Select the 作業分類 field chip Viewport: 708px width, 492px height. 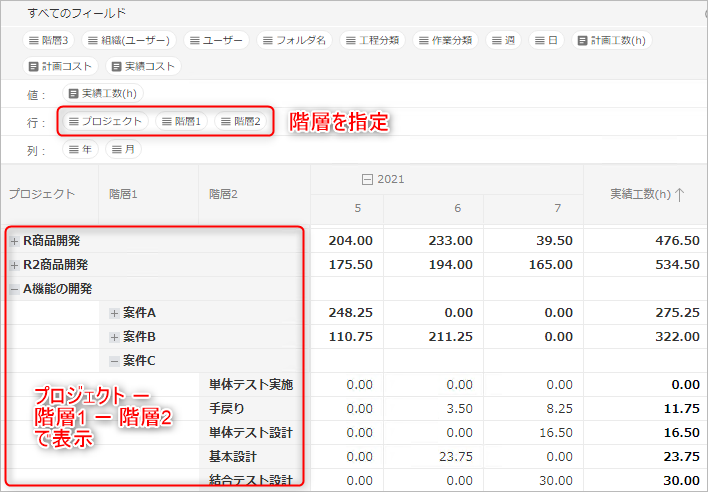(444, 41)
